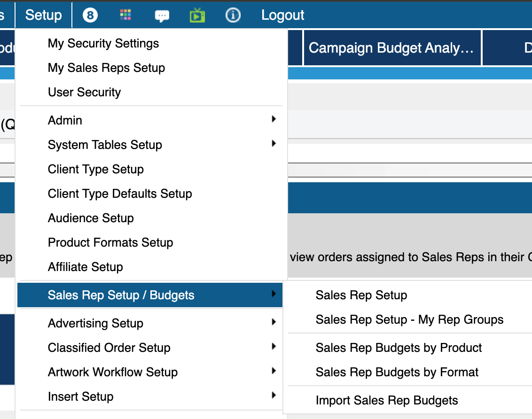
Task: Open the Setup menu in top bar
Action: pos(43,16)
